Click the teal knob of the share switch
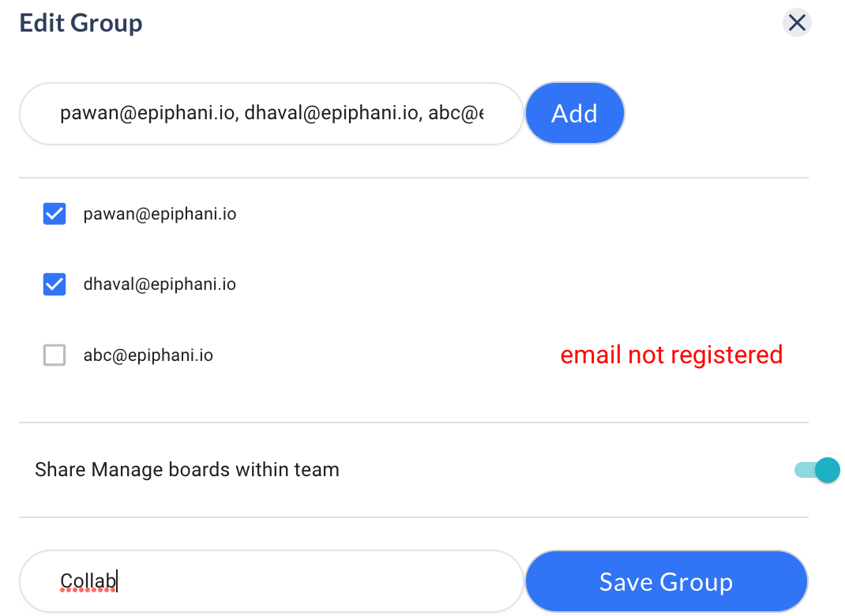This screenshot has width=845, height=616. pyautogui.click(x=827, y=470)
